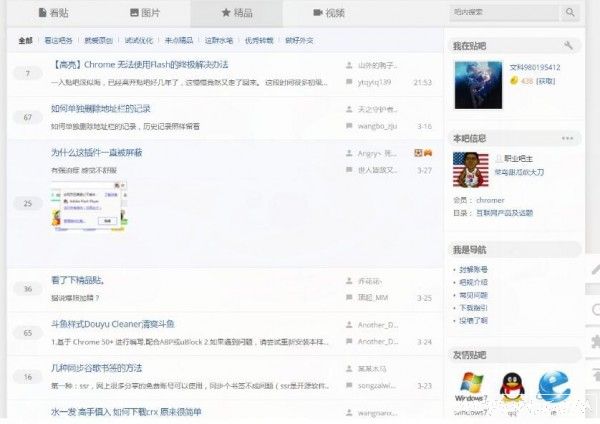Open the Windows7 friend bar icon
The image size is (600, 424).
[x=471, y=387]
